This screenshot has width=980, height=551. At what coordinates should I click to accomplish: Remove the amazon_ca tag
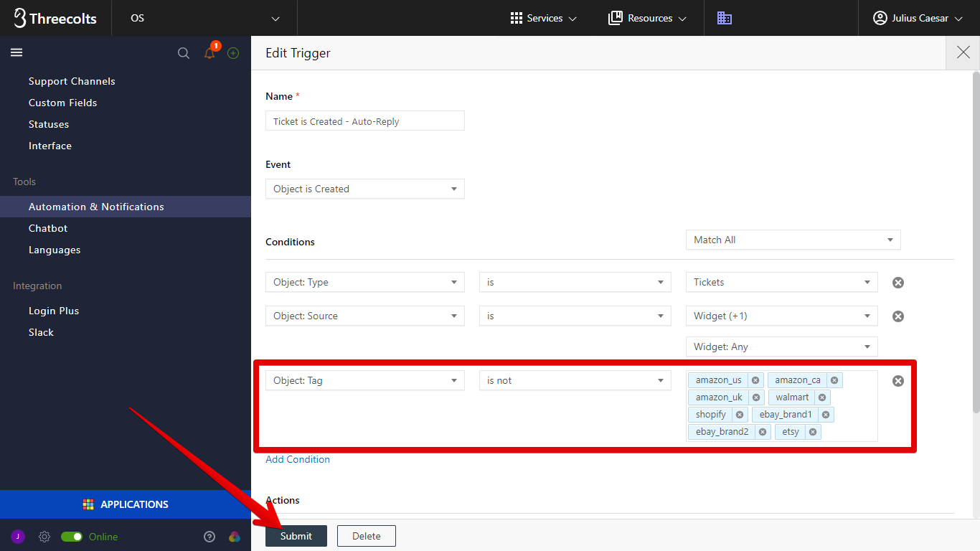click(834, 380)
